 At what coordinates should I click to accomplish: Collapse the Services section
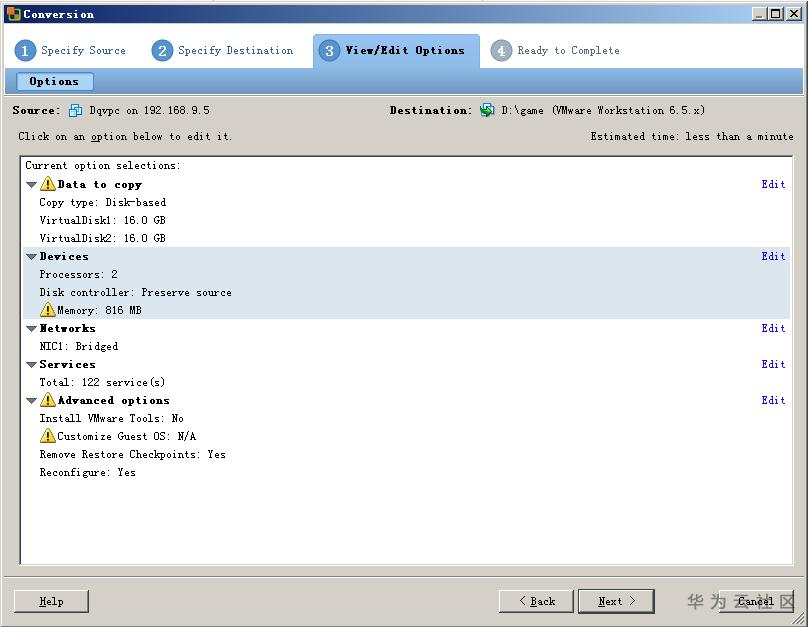click(31, 365)
